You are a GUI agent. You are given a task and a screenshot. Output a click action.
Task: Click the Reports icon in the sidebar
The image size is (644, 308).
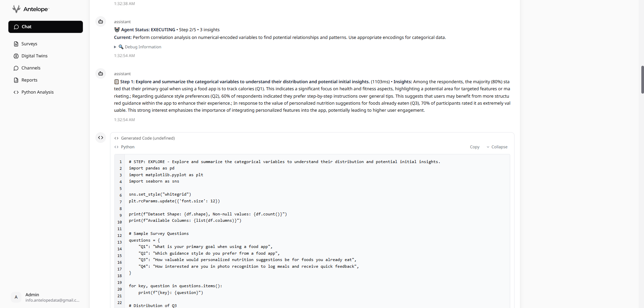[x=16, y=80]
